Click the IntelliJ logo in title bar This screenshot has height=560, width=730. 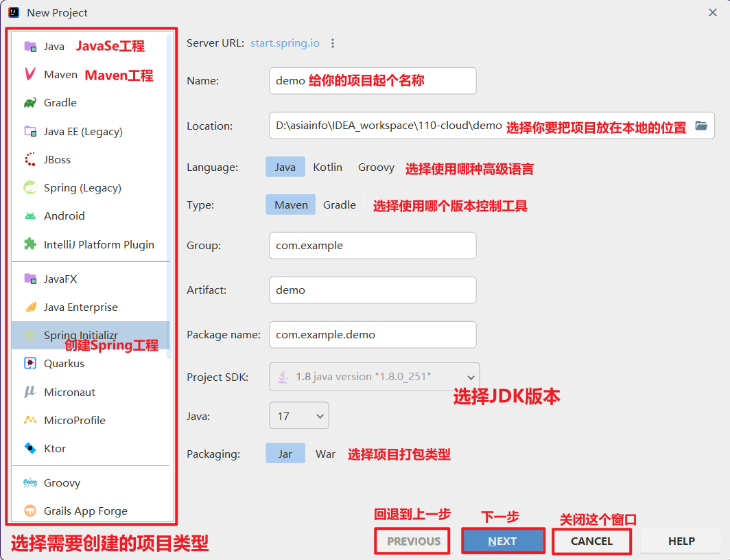pyautogui.click(x=14, y=12)
